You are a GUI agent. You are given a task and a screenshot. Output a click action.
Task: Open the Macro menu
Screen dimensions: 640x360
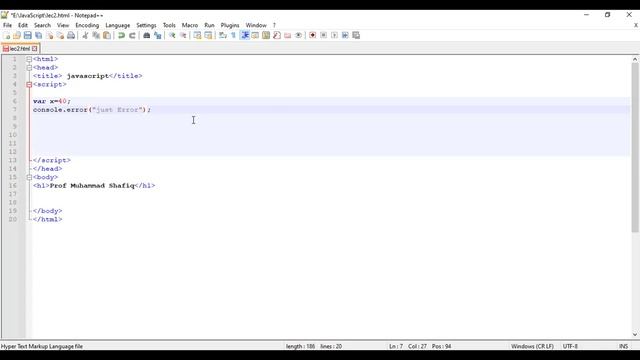[190, 25]
